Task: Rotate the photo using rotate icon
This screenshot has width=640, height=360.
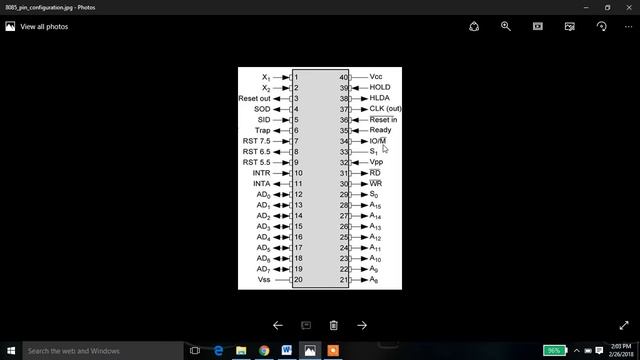Action: point(601,27)
